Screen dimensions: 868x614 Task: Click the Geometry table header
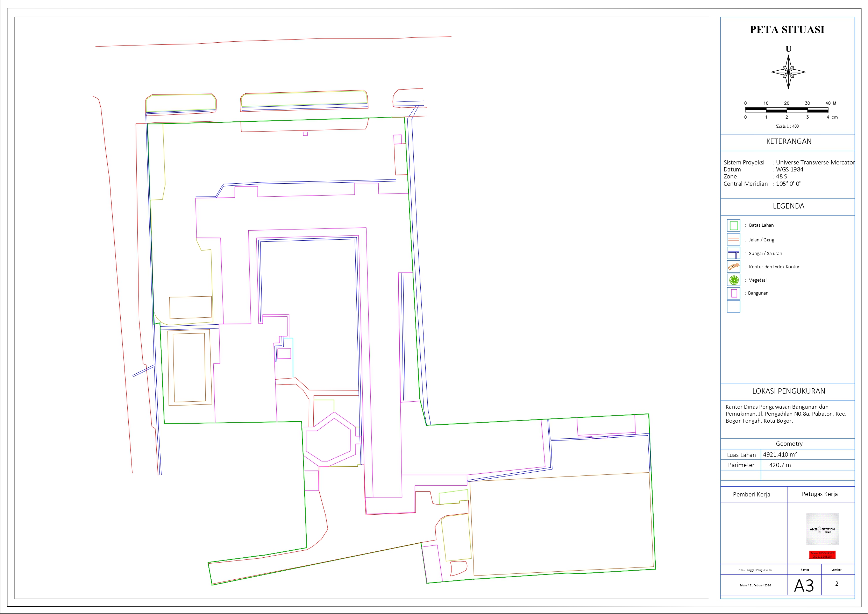coord(789,444)
